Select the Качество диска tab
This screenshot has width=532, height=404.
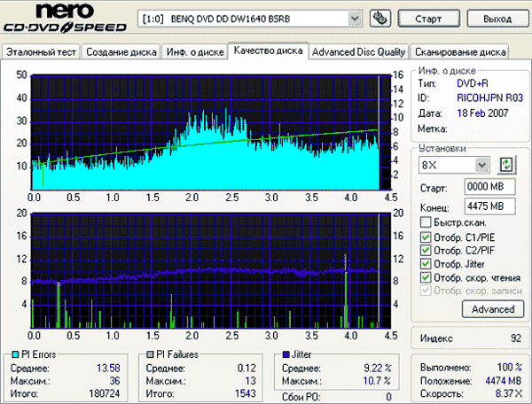(268, 50)
